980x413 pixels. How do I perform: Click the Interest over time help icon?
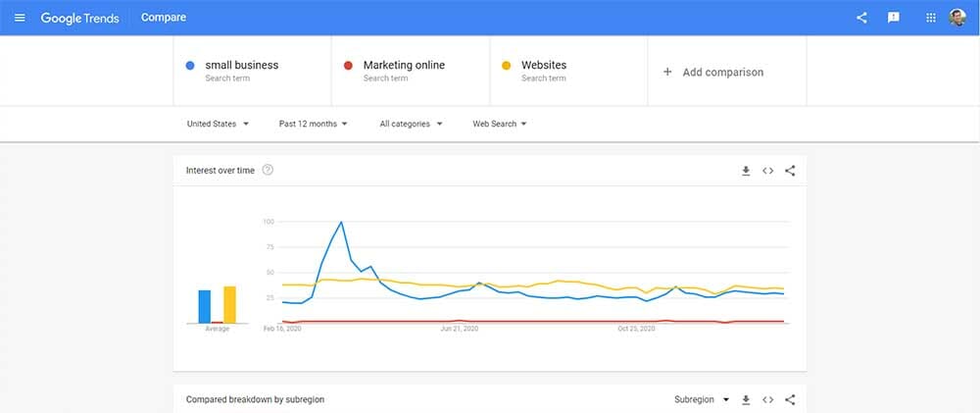tap(268, 170)
